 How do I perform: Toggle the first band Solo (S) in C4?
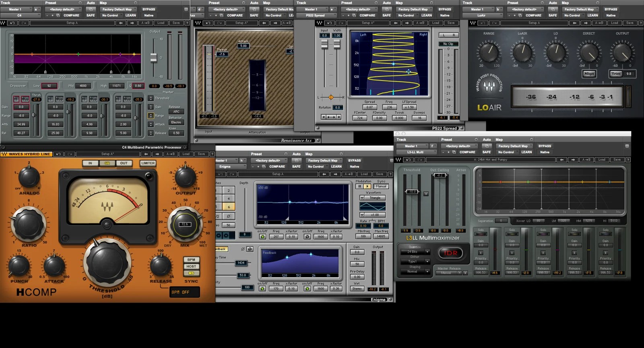tap(17, 99)
